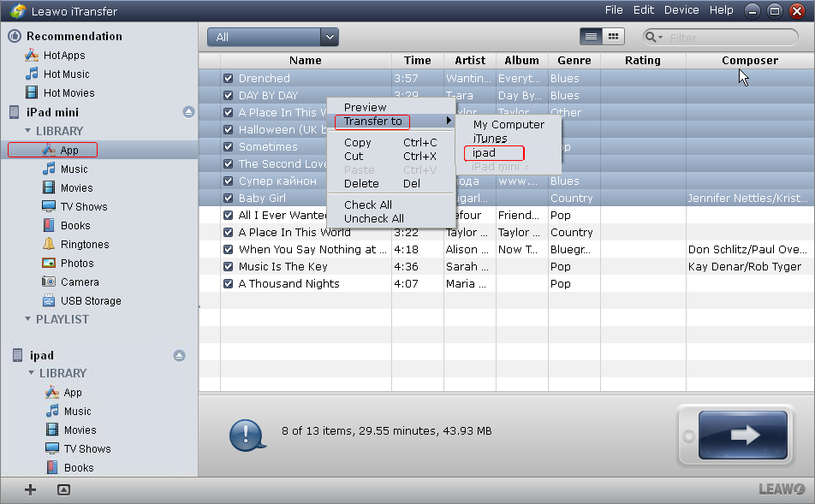Uncheck Music Is The Key checkbox

(x=229, y=267)
